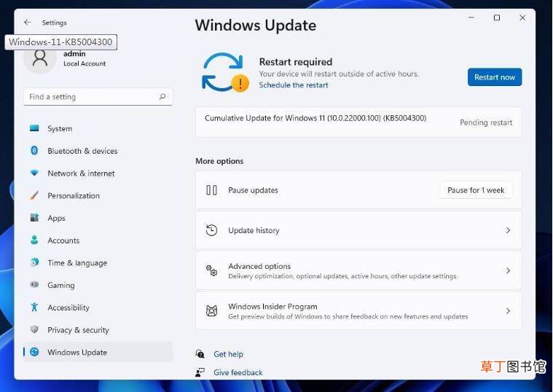
Task: Open the Get help link
Action: tap(228, 354)
